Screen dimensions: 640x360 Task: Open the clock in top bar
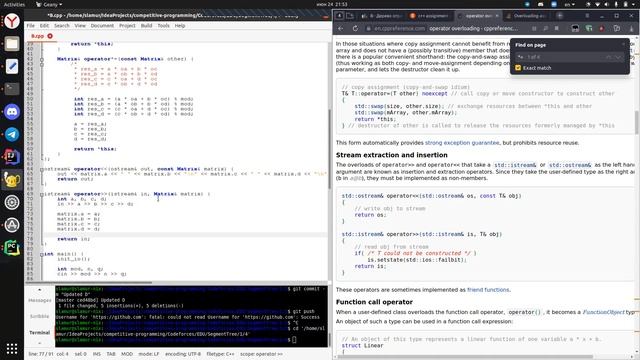[x=331, y=4]
